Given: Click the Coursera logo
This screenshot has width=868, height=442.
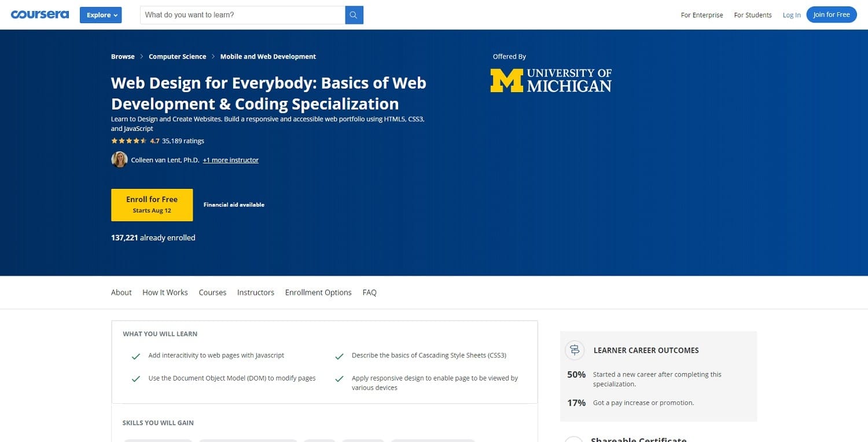Looking at the screenshot, I should click(x=39, y=14).
